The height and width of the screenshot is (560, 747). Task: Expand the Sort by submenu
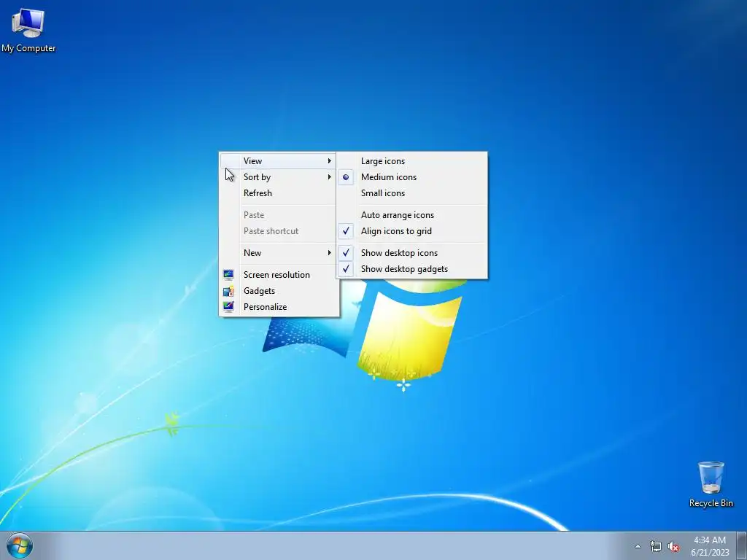coord(279,177)
